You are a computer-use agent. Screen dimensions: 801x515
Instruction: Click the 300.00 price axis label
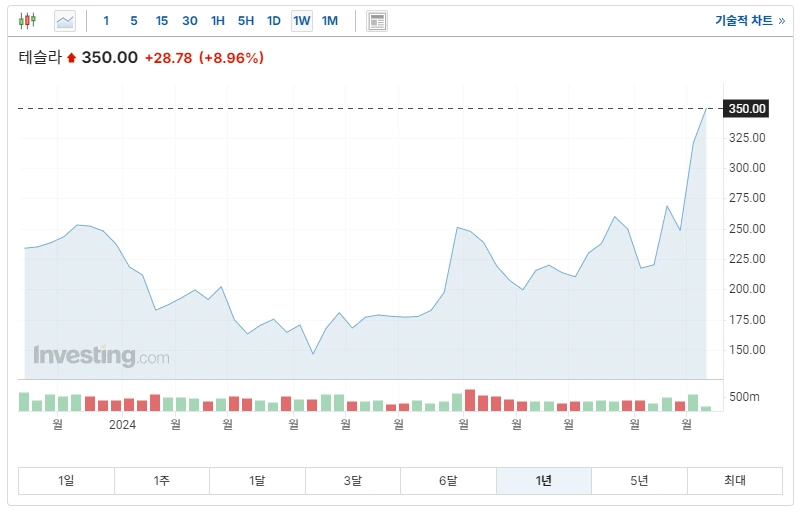pos(747,168)
